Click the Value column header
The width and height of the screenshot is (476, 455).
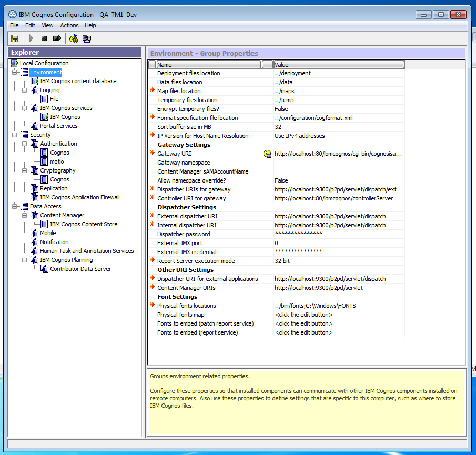339,65
